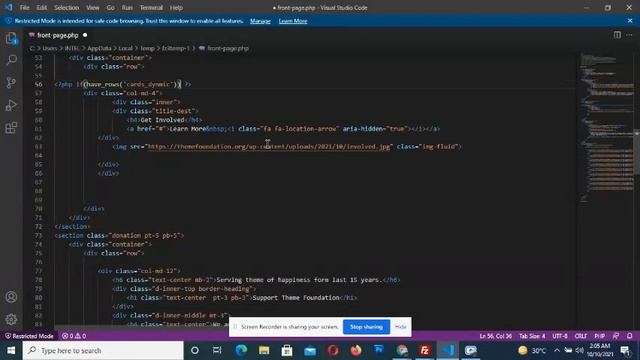
Task: Change Tab Size 4 indentation setting
Action: 532,336
